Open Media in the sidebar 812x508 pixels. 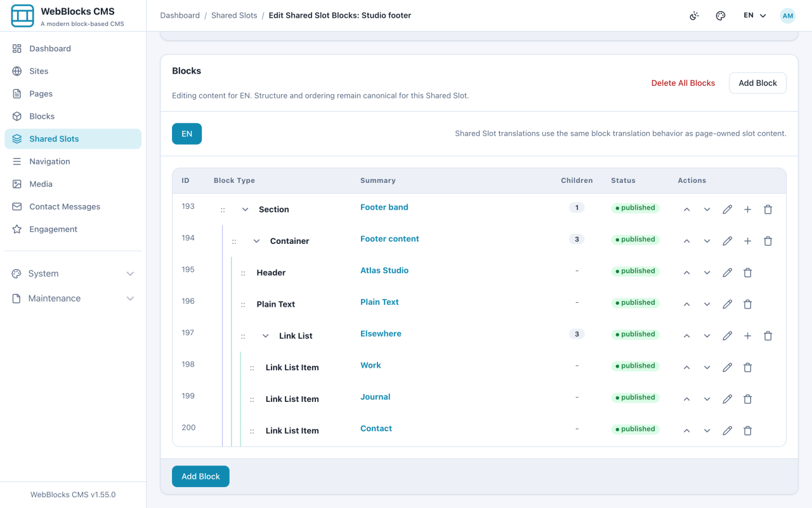click(x=73, y=184)
